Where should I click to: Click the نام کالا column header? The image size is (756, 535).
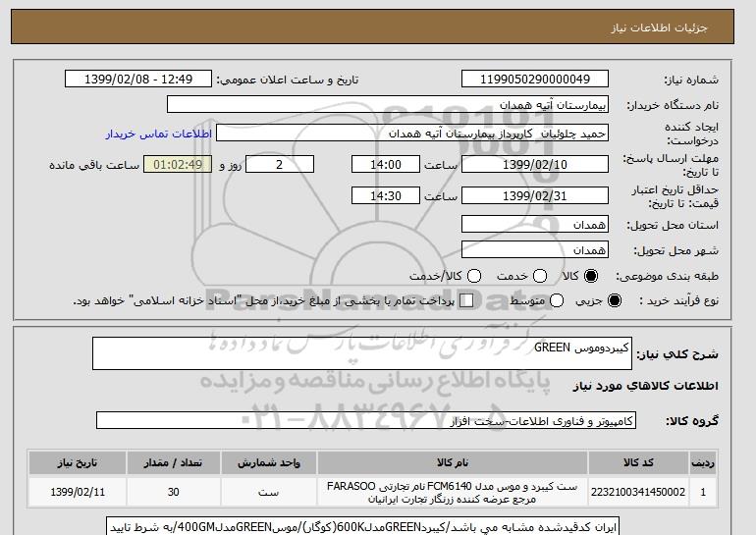(x=453, y=462)
